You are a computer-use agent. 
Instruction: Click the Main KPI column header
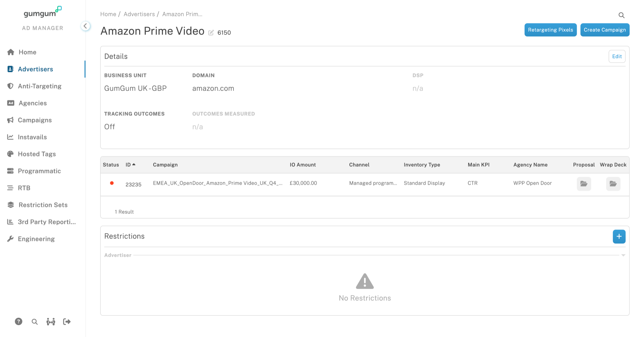tap(478, 165)
